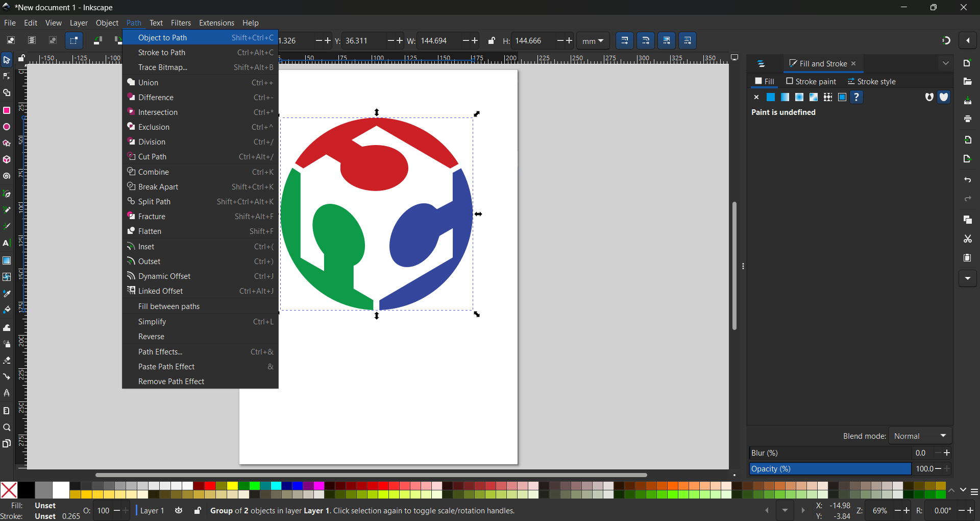Click the New document icon
The image size is (980, 521).
pyautogui.click(x=967, y=63)
